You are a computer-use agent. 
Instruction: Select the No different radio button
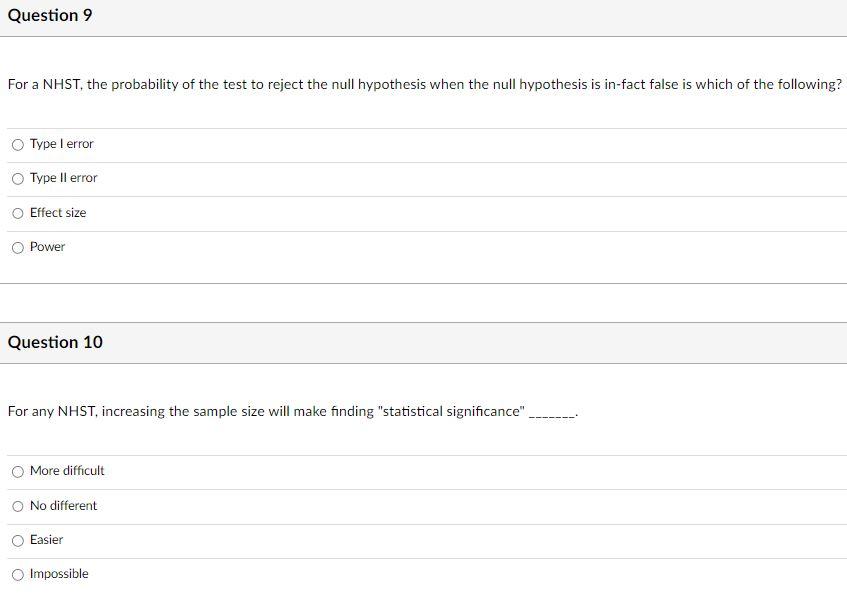(x=17, y=506)
